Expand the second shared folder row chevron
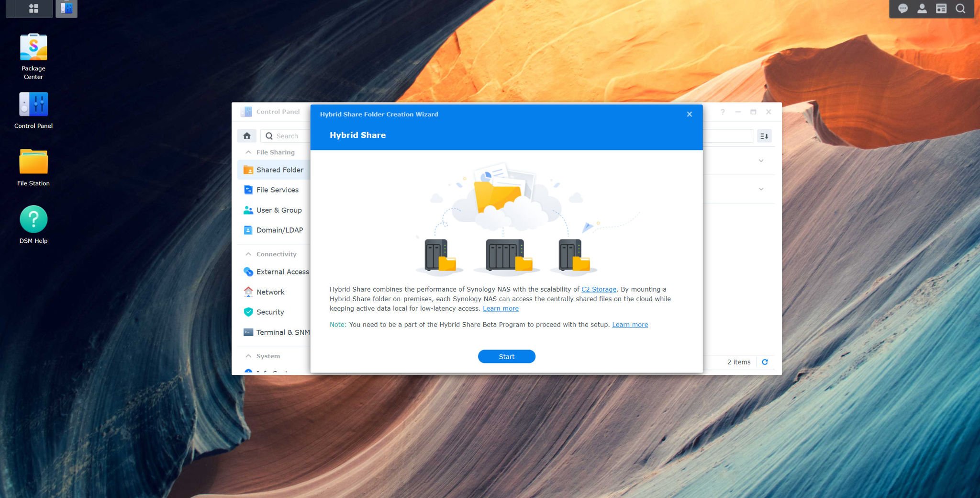This screenshot has width=980, height=498. coord(761,189)
